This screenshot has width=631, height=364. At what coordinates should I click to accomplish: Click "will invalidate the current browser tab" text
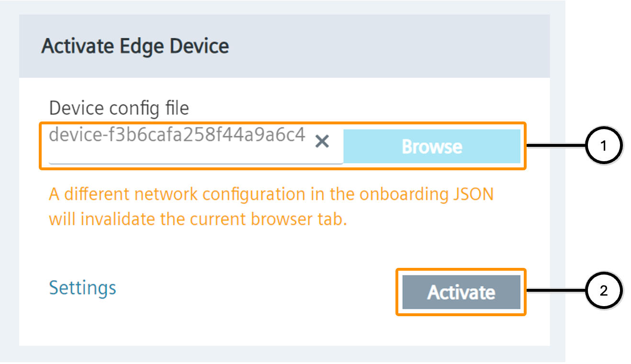pyautogui.click(x=197, y=219)
